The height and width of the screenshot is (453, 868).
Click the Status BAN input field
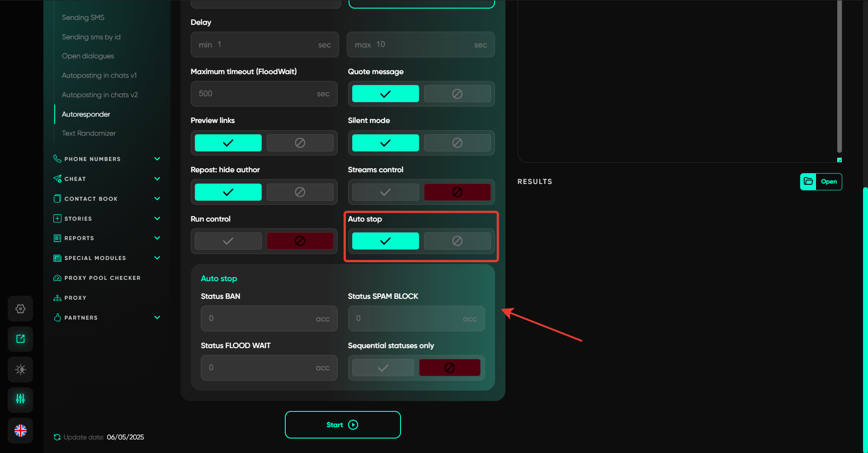(x=261, y=319)
